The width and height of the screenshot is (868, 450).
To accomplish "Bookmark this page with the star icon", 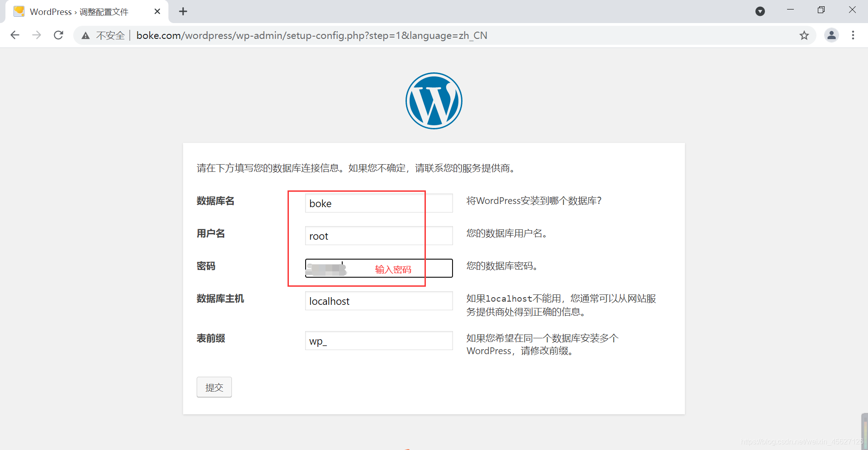I will pos(804,35).
